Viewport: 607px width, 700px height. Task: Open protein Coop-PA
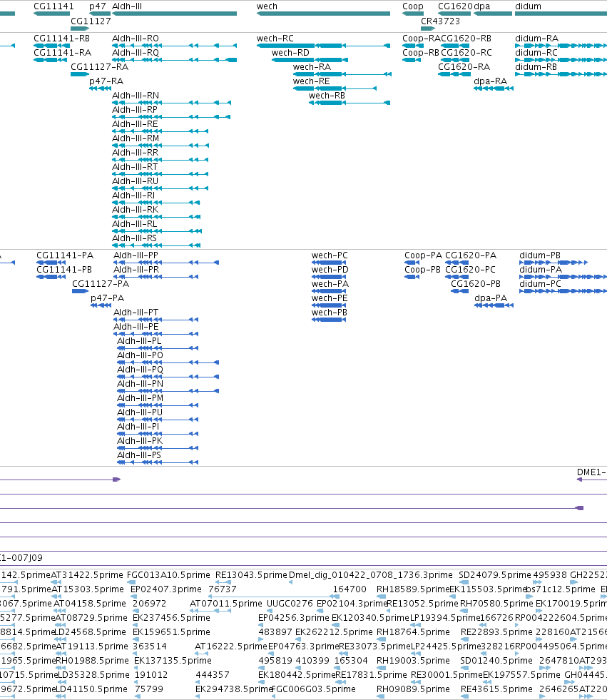click(424, 255)
